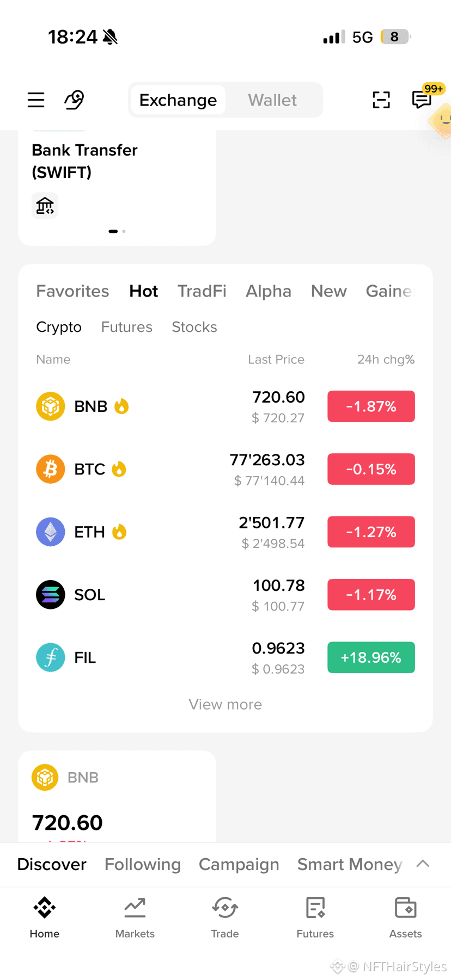
Task: Tap the rocket icon in header
Action: click(x=75, y=100)
